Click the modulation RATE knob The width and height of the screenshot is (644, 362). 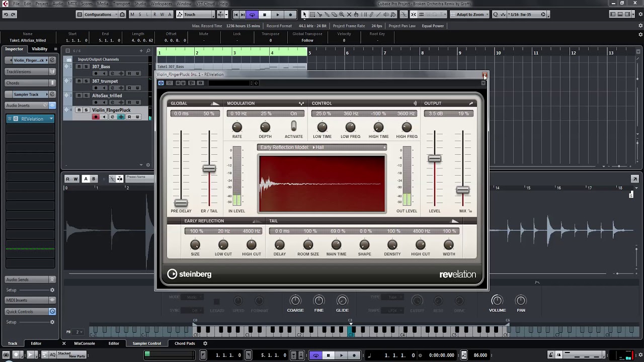coord(237,127)
